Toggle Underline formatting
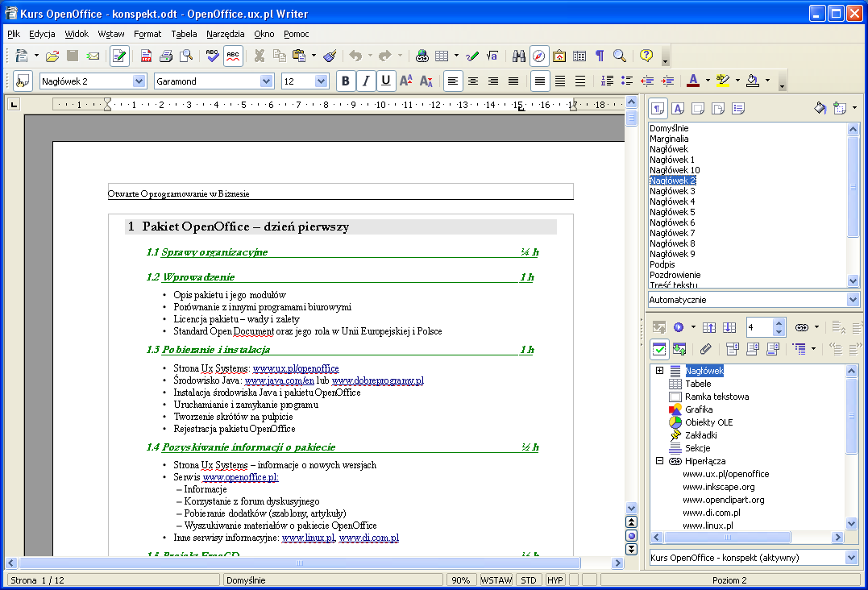This screenshot has width=868, height=590. [x=386, y=81]
